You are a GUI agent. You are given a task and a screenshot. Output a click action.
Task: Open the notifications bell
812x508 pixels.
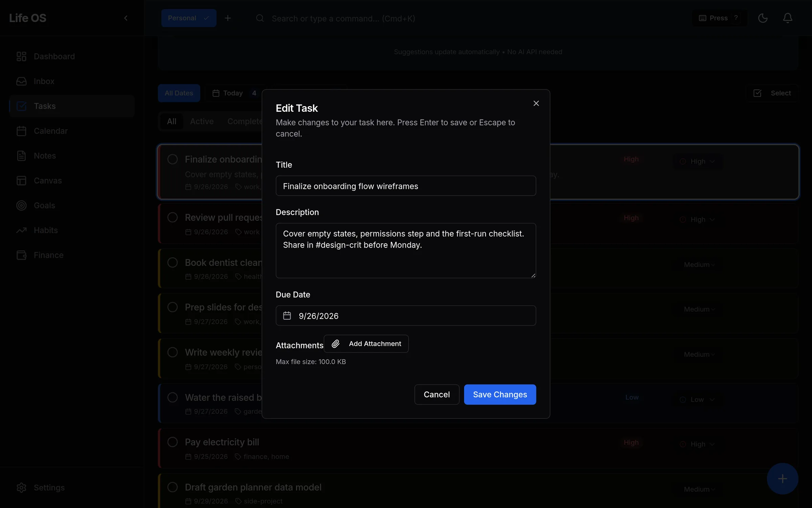click(x=787, y=18)
